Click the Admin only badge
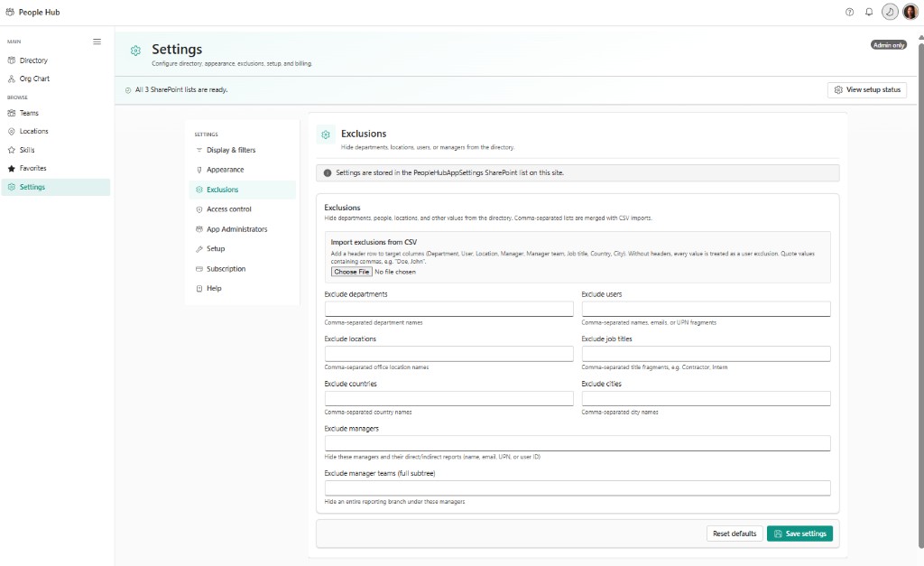 pos(889,45)
